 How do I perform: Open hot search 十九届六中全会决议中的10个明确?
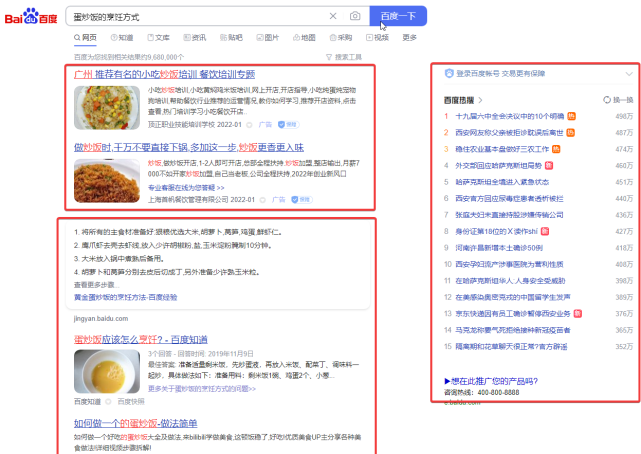[509, 116]
